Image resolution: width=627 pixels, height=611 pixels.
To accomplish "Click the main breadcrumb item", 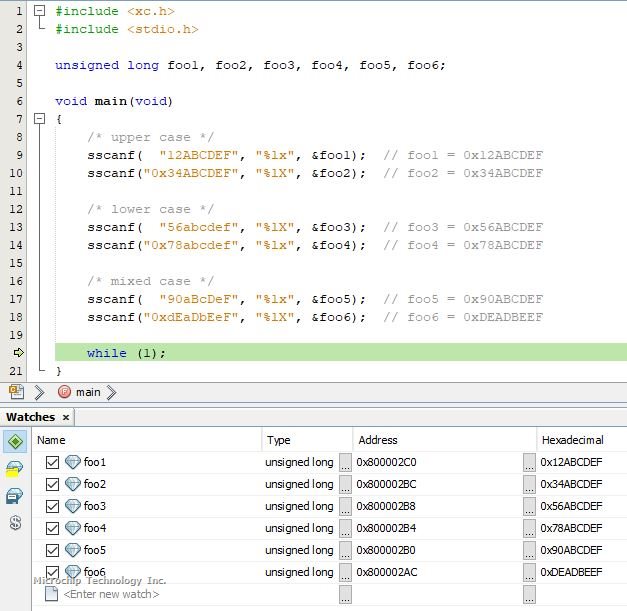I will [x=88, y=393].
